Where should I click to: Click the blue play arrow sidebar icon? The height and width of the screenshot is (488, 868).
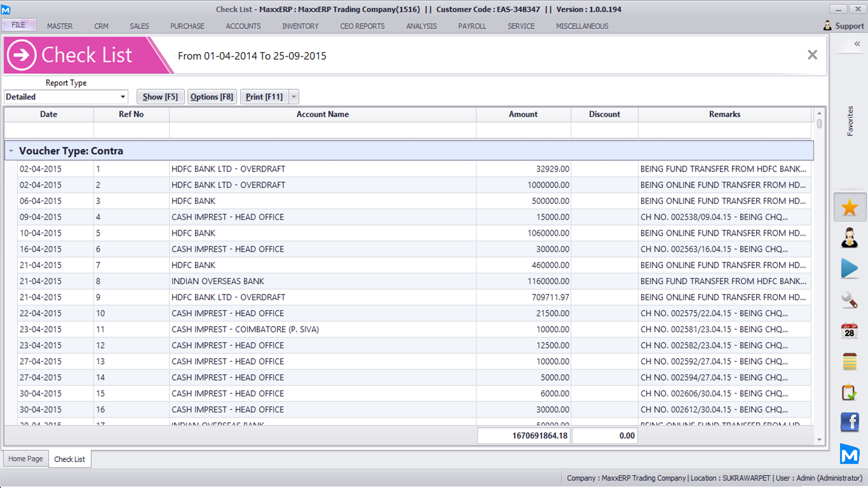(850, 268)
